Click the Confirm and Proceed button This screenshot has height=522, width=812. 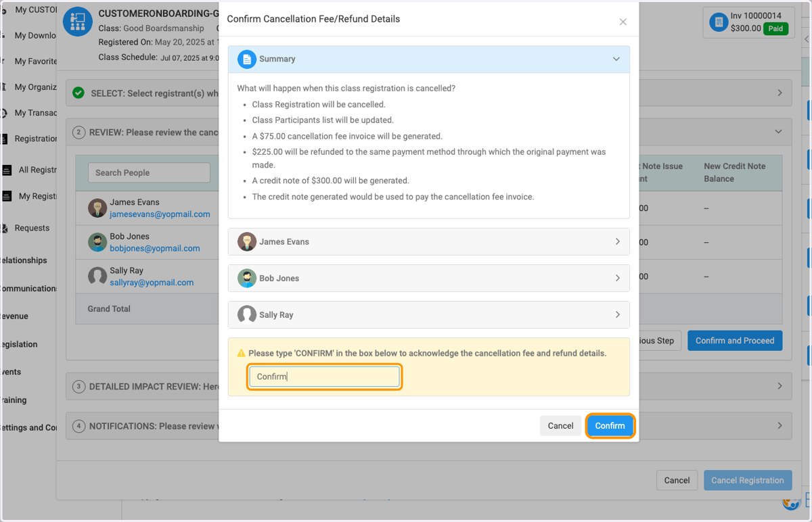(735, 341)
